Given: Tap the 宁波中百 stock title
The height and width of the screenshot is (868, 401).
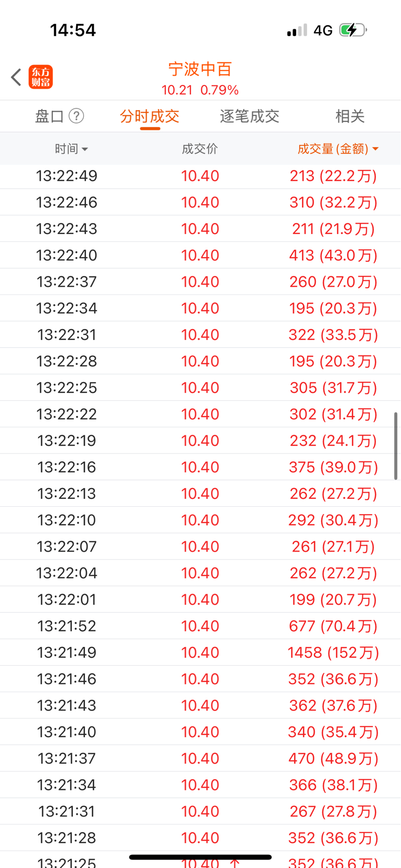Looking at the screenshot, I should coord(200,69).
